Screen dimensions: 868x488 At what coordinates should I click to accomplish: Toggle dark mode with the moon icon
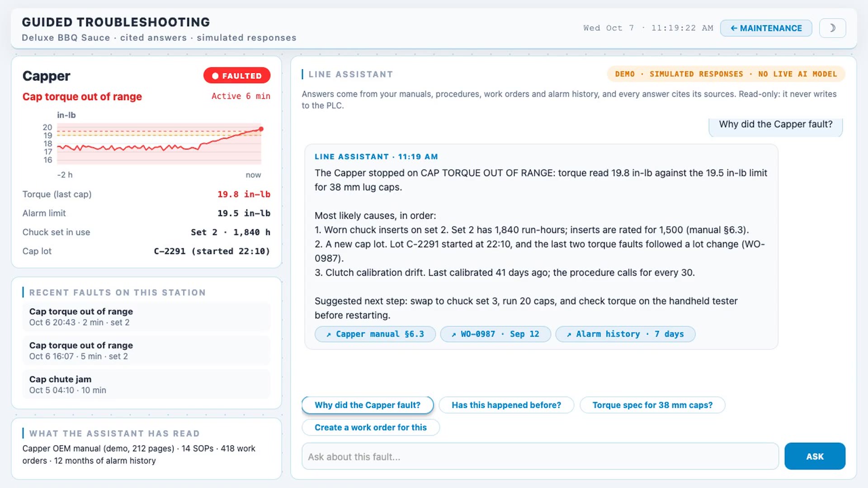pyautogui.click(x=832, y=28)
